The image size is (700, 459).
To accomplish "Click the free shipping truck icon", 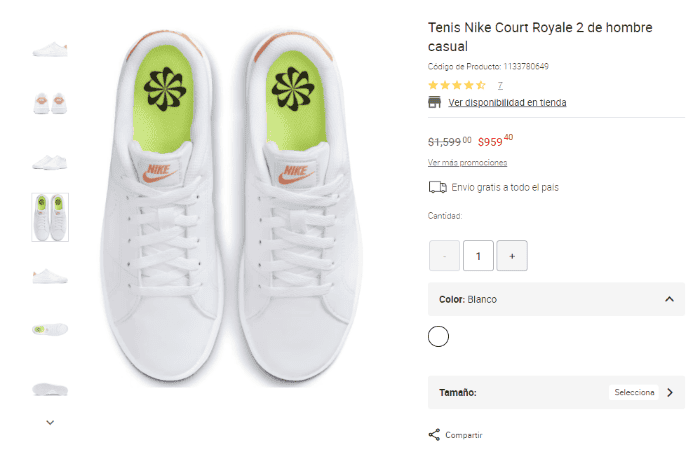I will (437, 187).
